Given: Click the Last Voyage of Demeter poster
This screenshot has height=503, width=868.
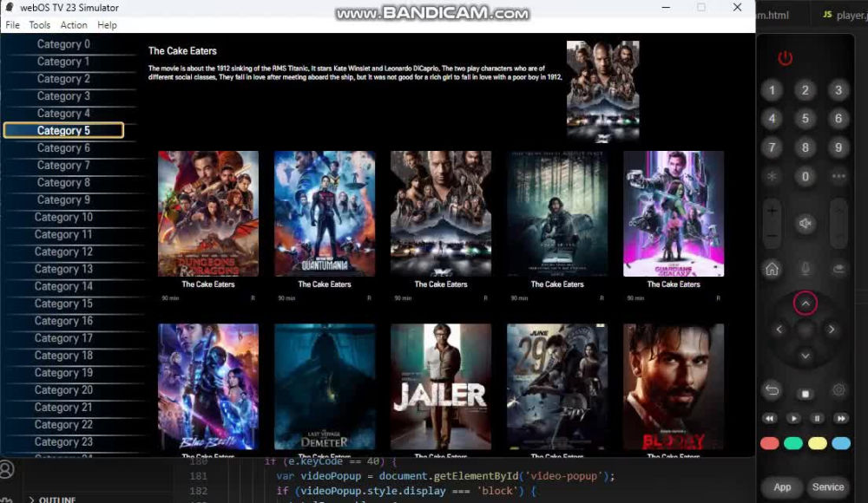Looking at the screenshot, I should click(x=325, y=387).
